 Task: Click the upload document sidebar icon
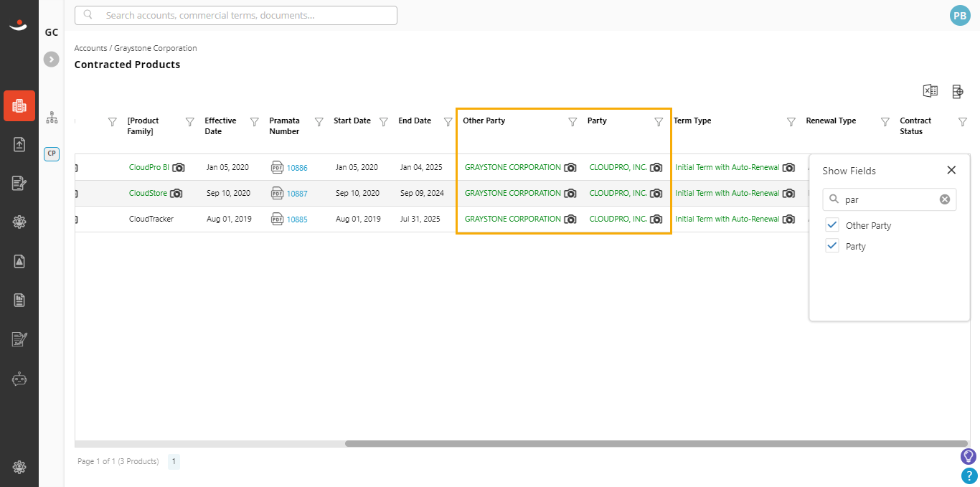point(19,145)
